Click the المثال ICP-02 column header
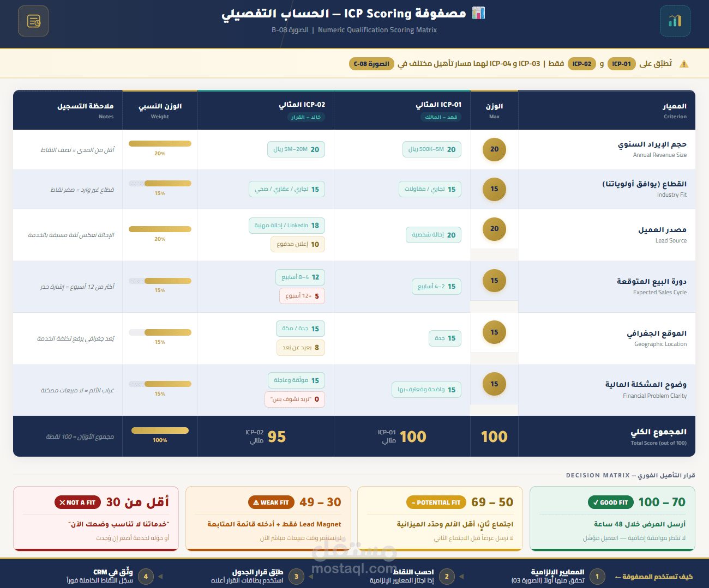Image resolution: width=709 pixels, height=588 pixels. [x=266, y=110]
